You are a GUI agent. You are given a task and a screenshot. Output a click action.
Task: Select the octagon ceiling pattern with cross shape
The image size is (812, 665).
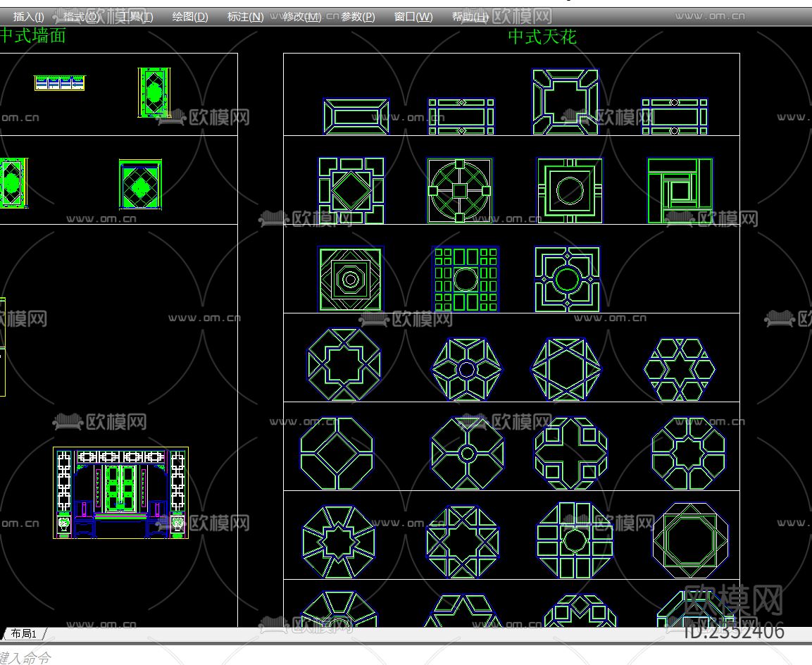[x=570, y=453]
